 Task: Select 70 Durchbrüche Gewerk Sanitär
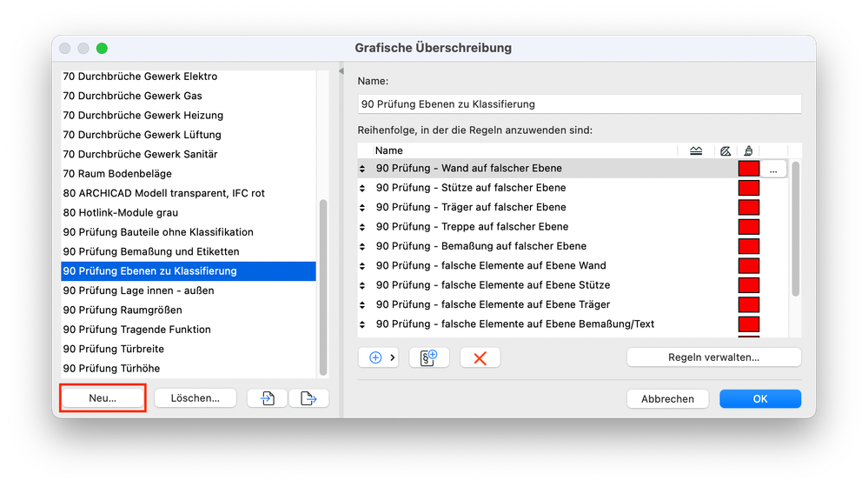point(189,154)
